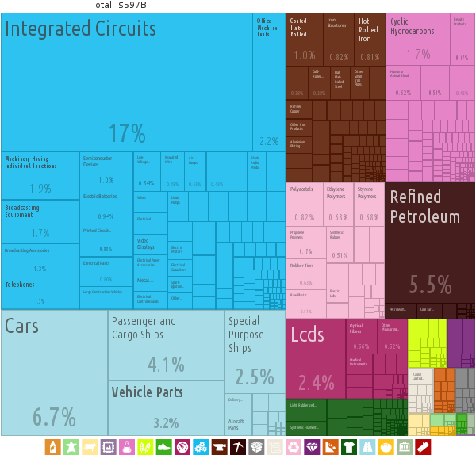
Task: Select the Cyclic Hydrocarbons 1.7% block
Action: click(x=418, y=39)
